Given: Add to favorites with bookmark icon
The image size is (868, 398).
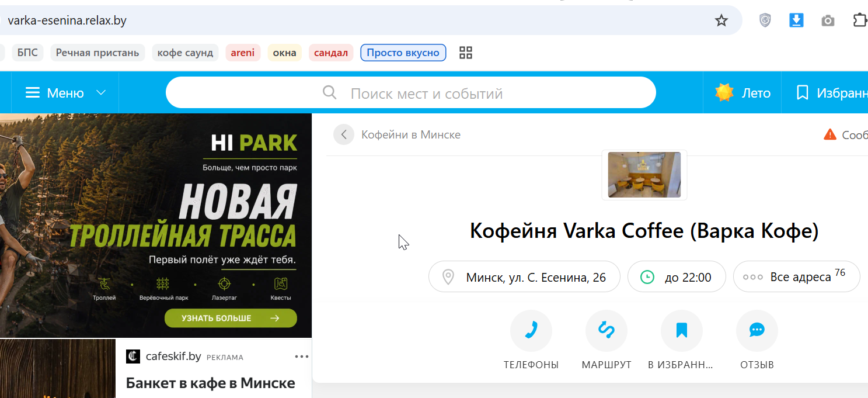Looking at the screenshot, I should [x=682, y=331].
